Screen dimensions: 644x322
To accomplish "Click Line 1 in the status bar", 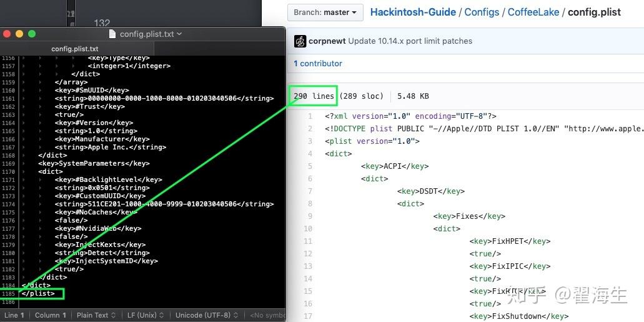I will (x=14, y=315).
